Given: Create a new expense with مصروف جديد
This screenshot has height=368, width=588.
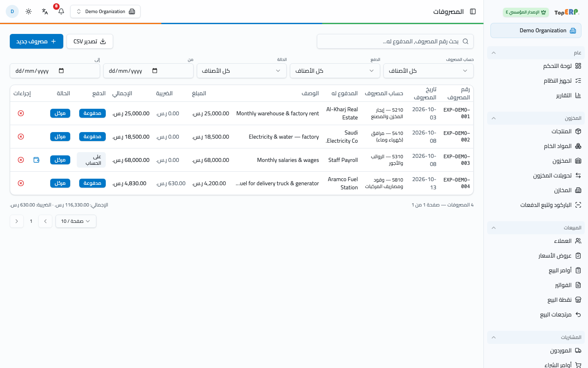Looking at the screenshot, I should (x=36, y=41).
